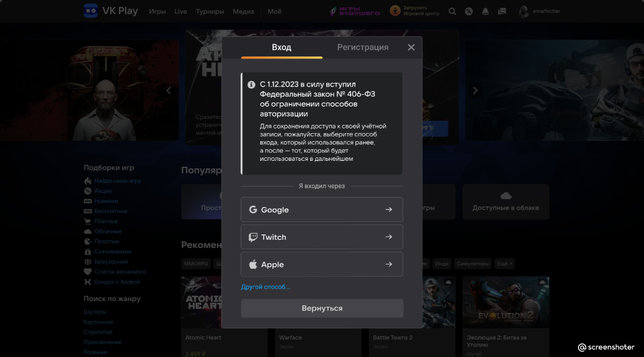Open Браузерные in the sidebar
This screenshot has width=644, height=357.
(111, 262)
